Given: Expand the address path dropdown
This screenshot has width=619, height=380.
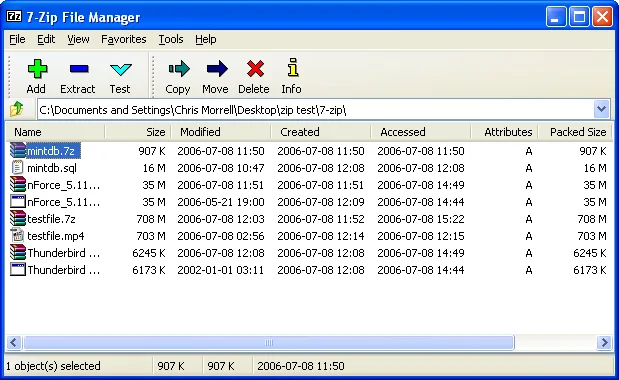Looking at the screenshot, I should (601, 109).
